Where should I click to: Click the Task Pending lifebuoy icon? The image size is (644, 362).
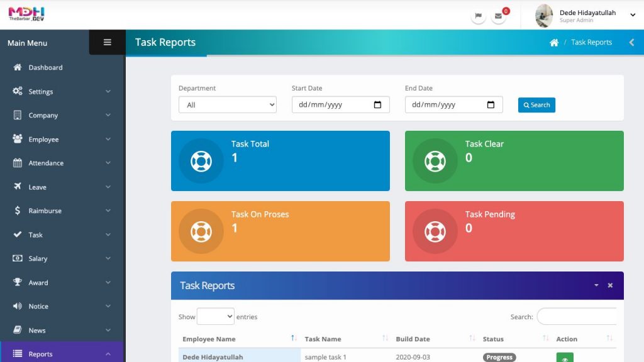[x=435, y=231]
